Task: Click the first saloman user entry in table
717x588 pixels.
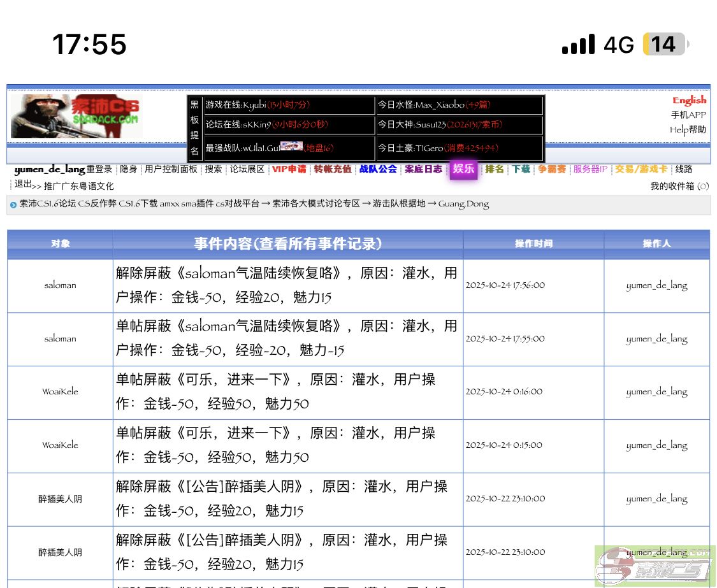Action: pos(60,285)
